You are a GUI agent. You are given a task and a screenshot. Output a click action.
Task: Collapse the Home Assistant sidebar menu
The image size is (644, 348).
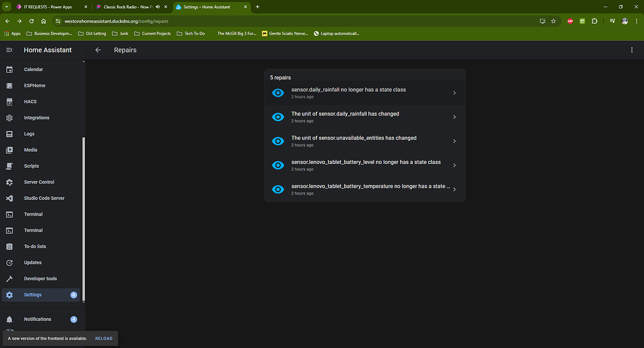pos(9,50)
